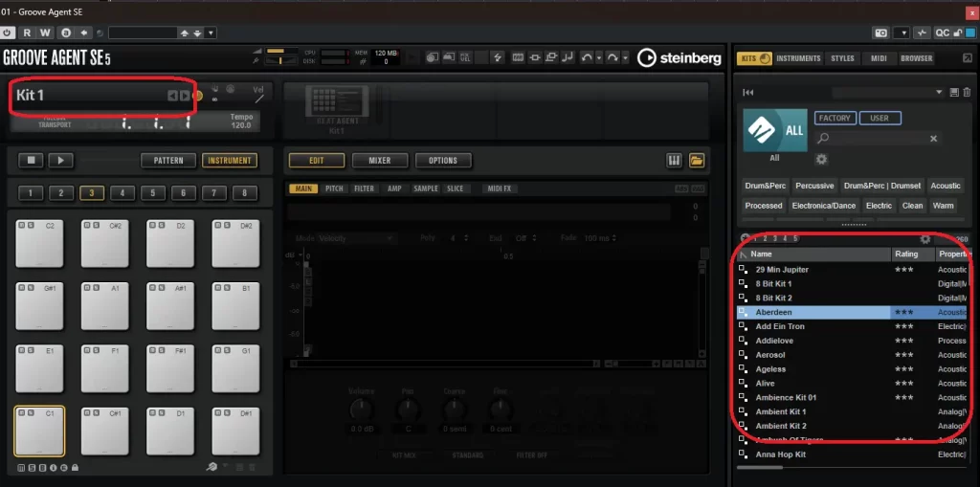Load the next preset with down arrow
Viewport: 980px width, 487px height.
coord(197,33)
